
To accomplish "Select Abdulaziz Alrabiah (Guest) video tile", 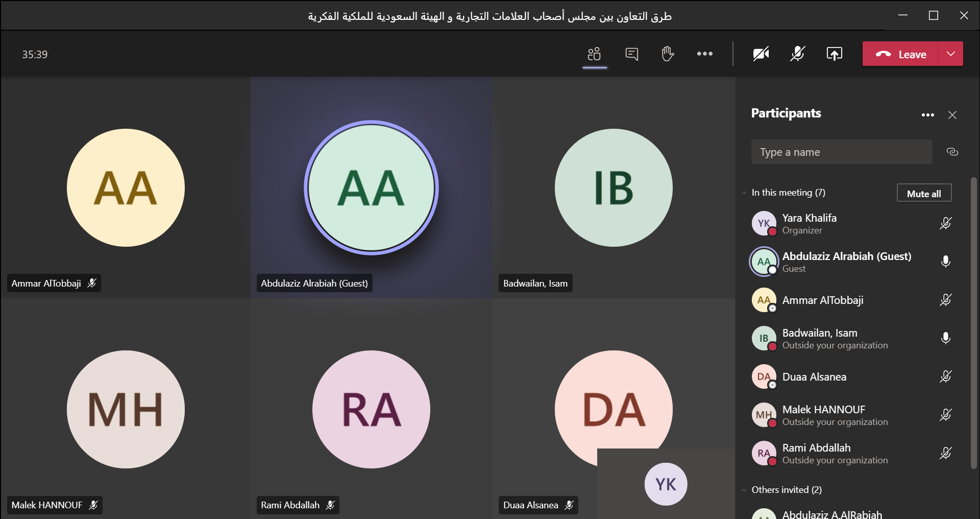I will pos(372,187).
